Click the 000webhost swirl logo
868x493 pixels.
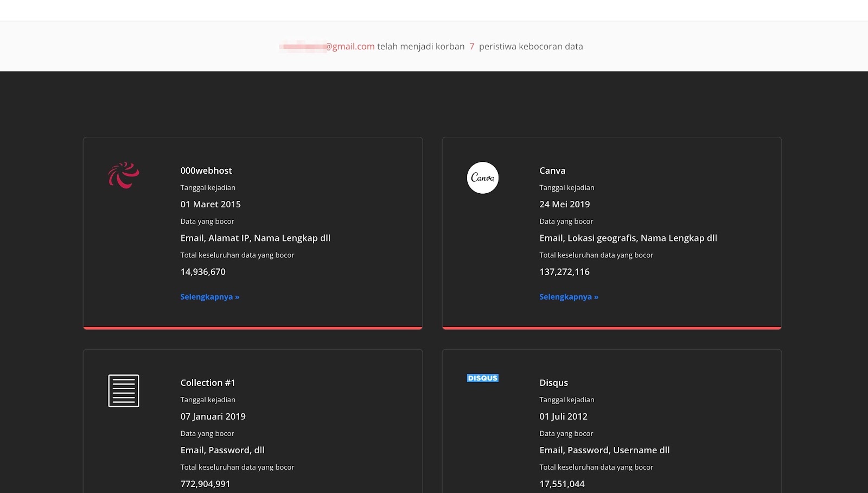point(124,175)
